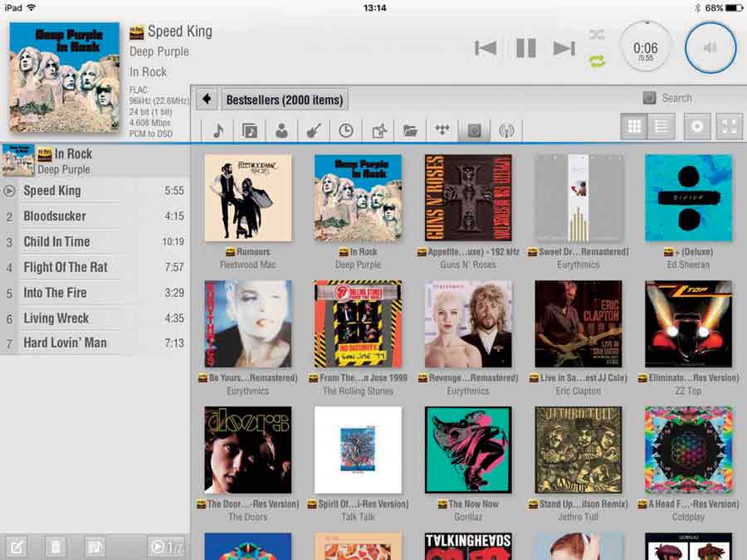Open the Talking Heads album at bottom

click(468, 546)
